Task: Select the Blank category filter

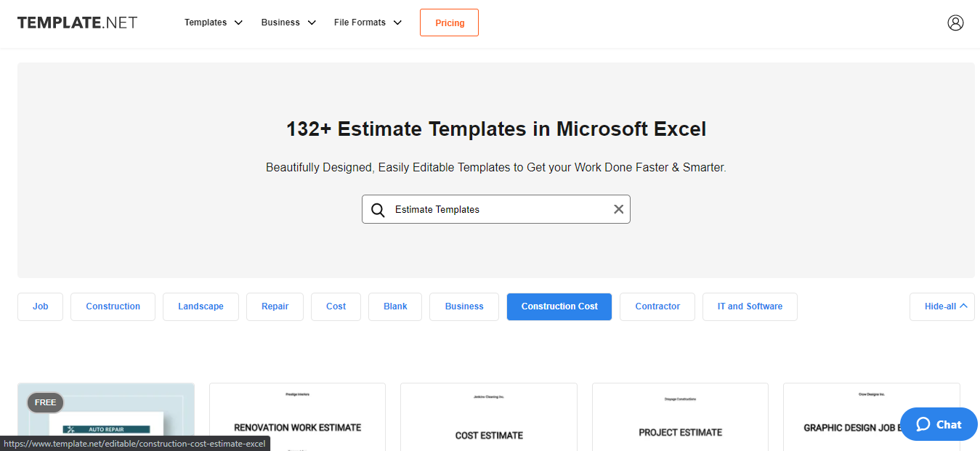Action: click(x=395, y=306)
